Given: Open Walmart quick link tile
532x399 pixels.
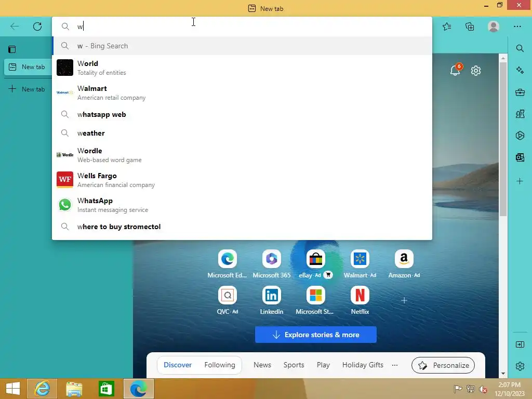Looking at the screenshot, I should pos(360,264).
